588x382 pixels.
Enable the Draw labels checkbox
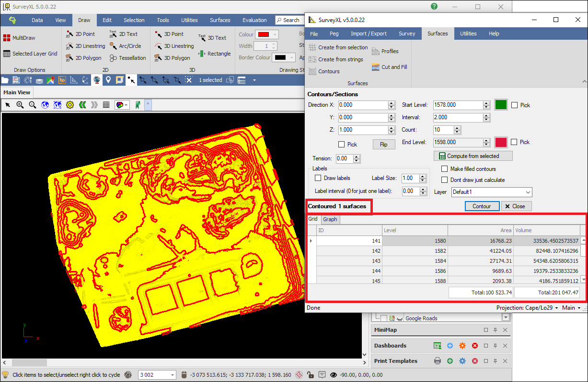coord(318,178)
